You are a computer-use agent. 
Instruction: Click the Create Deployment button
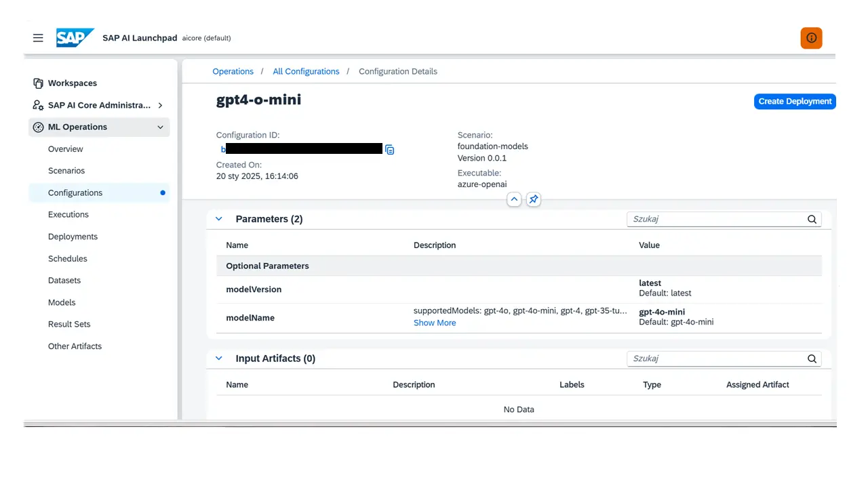pyautogui.click(x=794, y=101)
